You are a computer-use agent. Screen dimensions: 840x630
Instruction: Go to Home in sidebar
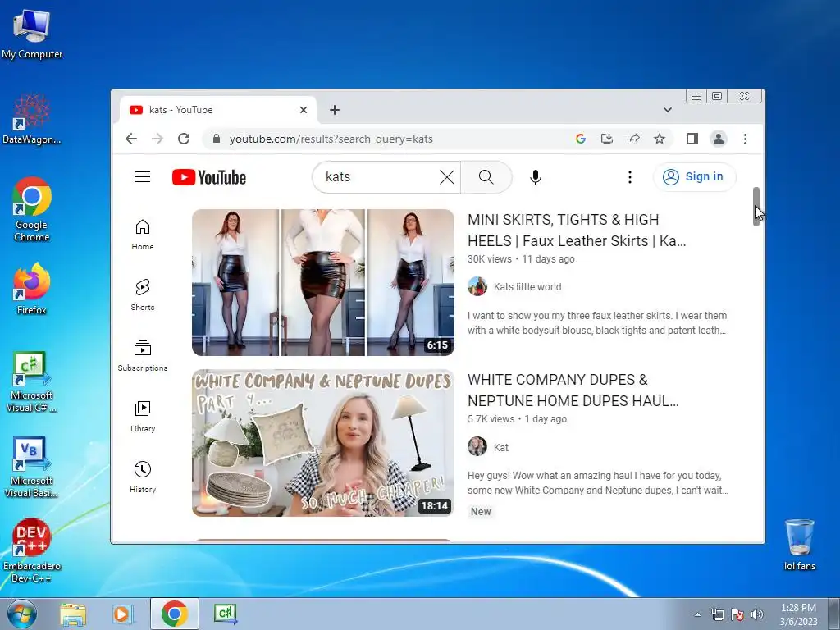tap(143, 235)
